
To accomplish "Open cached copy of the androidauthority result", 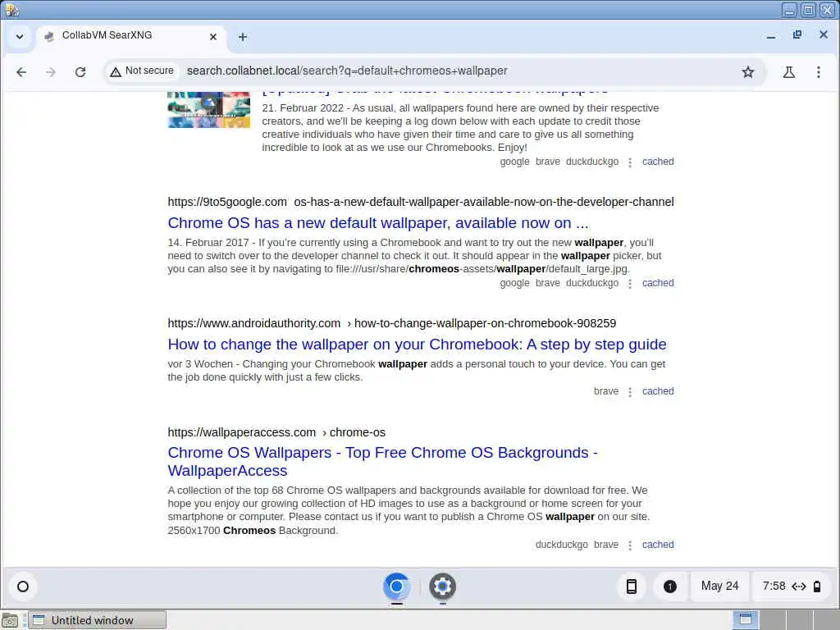I will (658, 391).
